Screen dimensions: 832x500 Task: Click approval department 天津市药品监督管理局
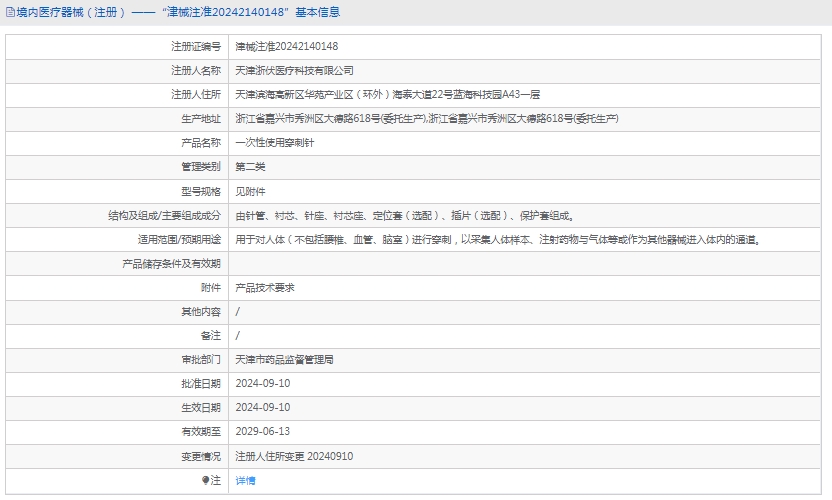click(x=284, y=359)
